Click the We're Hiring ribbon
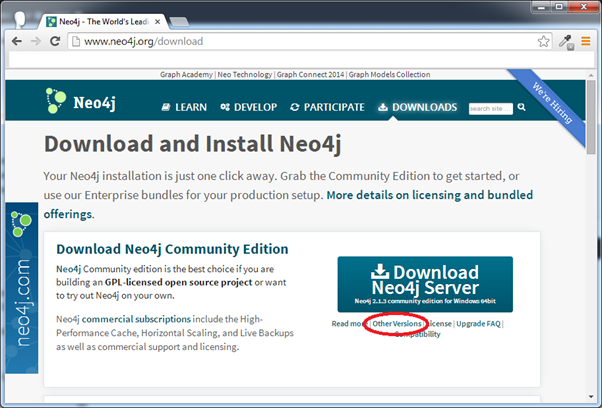Viewport: 602px width, 408px height. (x=552, y=102)
